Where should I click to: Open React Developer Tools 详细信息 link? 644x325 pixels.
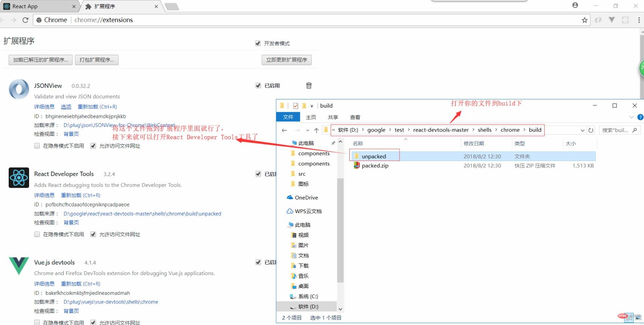tap(44, 195)
